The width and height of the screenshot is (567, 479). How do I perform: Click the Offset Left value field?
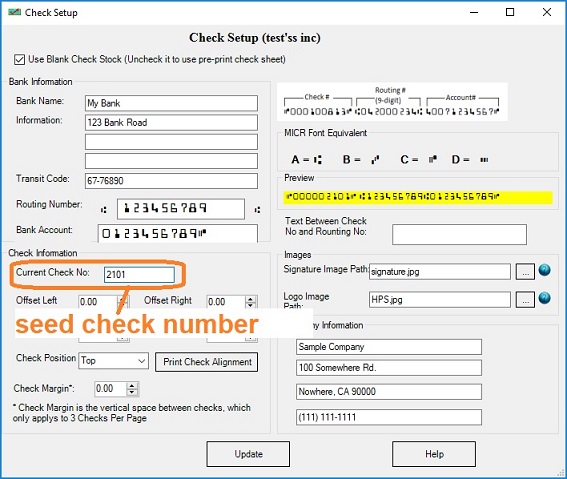coord(98,301)
